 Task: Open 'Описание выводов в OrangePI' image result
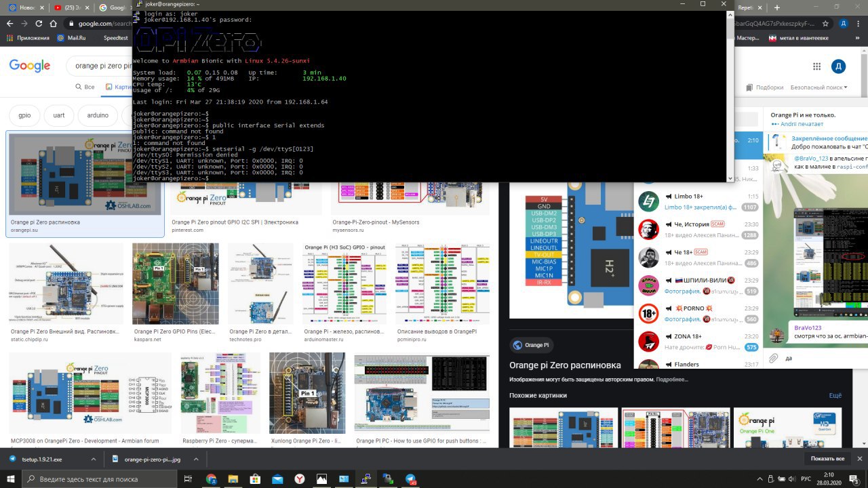click(441, 284)
